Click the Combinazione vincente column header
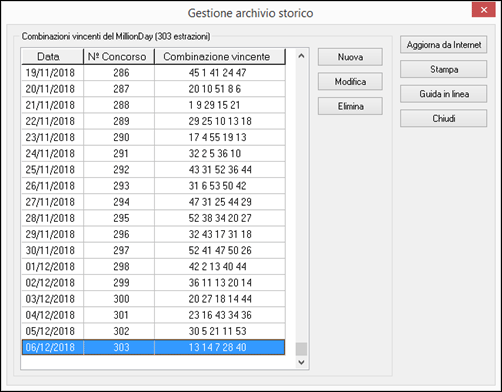 (x=220, y=56)
